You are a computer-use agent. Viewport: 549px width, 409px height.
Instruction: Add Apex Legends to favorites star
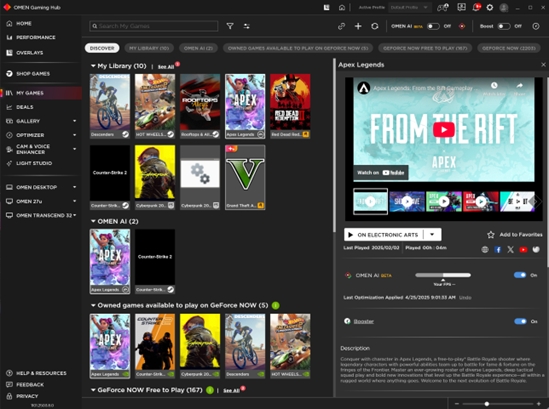(x=491, y=235)
